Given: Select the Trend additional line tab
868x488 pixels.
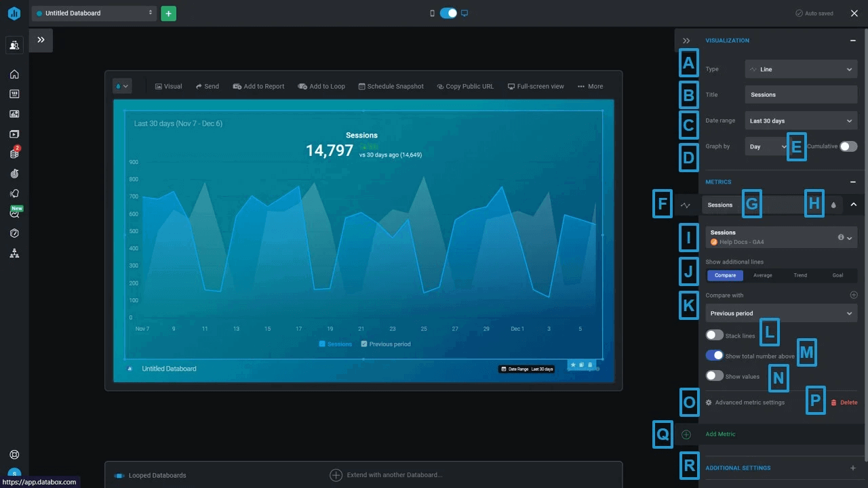Looking at the screenshot, I should coord(800,275).
